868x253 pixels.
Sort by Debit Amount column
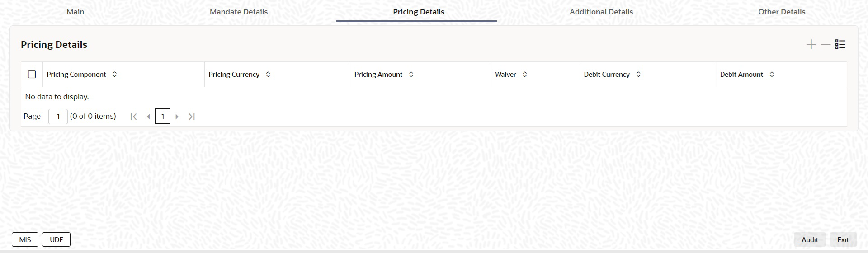(x=772, y=75)
